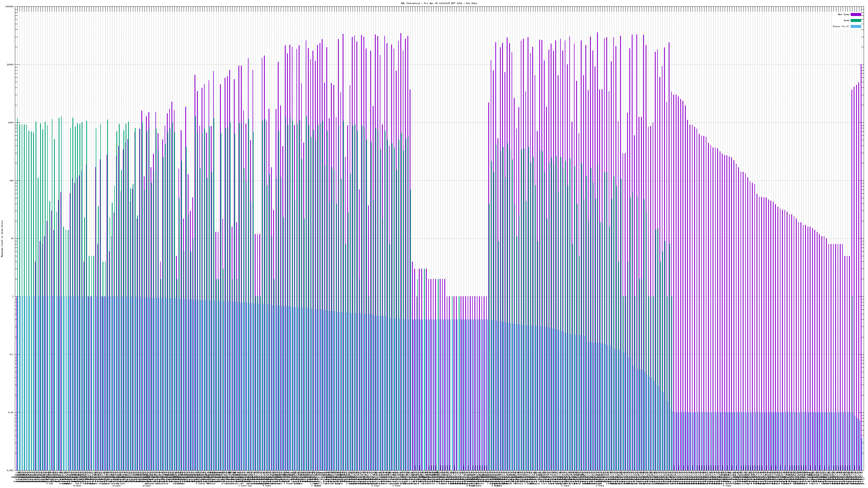
Task: Select the 'Score (0..1)' legend label
Action: click(x=841, y=26)
